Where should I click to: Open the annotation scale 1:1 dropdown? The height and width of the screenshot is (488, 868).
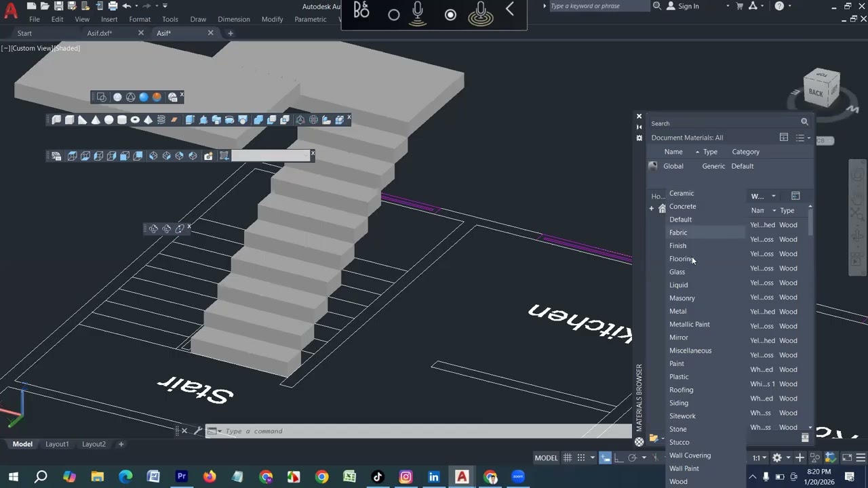coord(759,458)
